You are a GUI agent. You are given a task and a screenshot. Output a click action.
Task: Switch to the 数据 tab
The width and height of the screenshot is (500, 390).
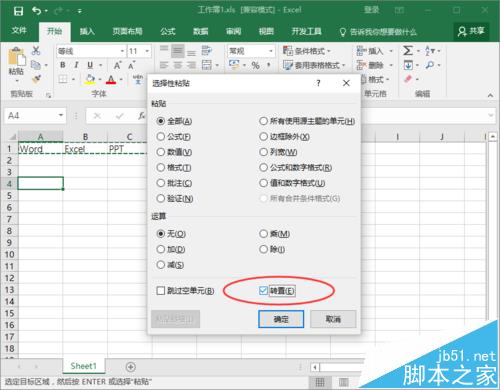(201, 31)
